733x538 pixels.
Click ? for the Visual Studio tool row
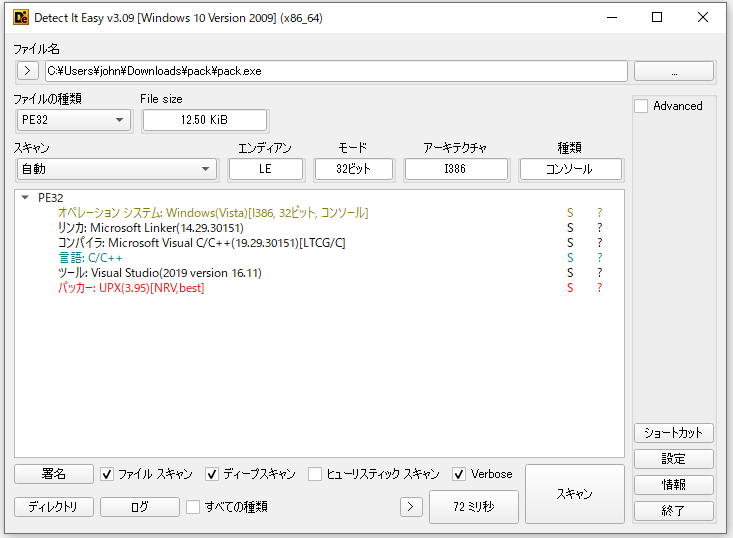pyautogui.click(x=600, y=273)
